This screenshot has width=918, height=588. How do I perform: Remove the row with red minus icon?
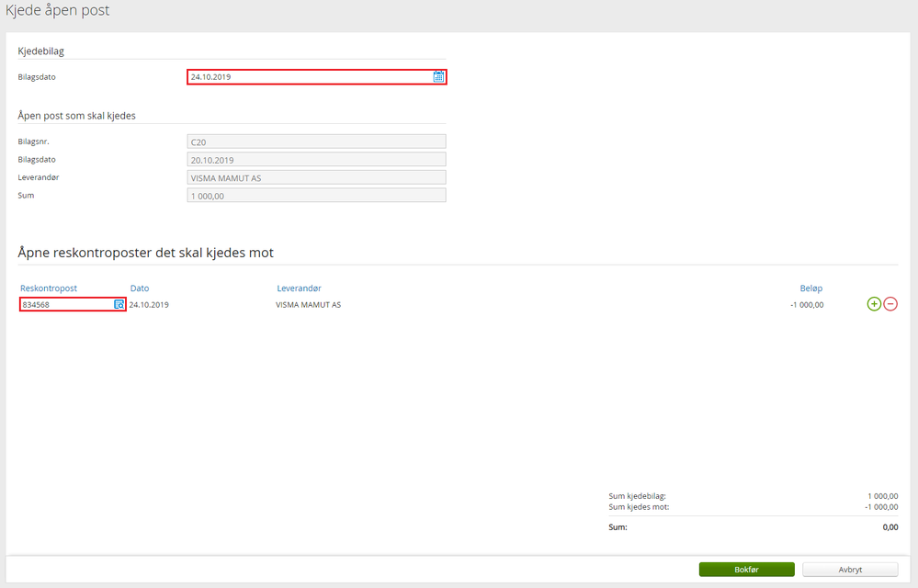point(890,304)
